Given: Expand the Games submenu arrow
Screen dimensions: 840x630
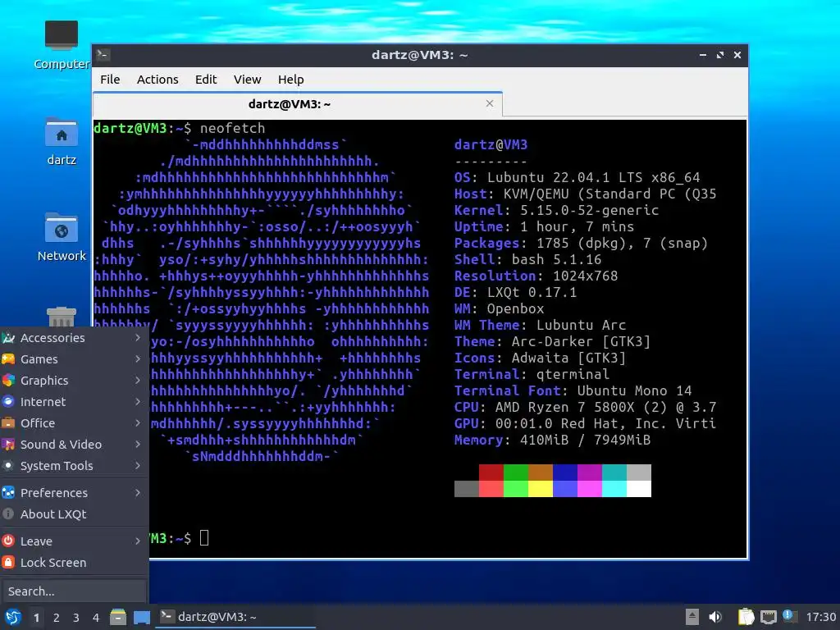Looking at the screenshot, I should pyautogui.click(x=138, y=359).
